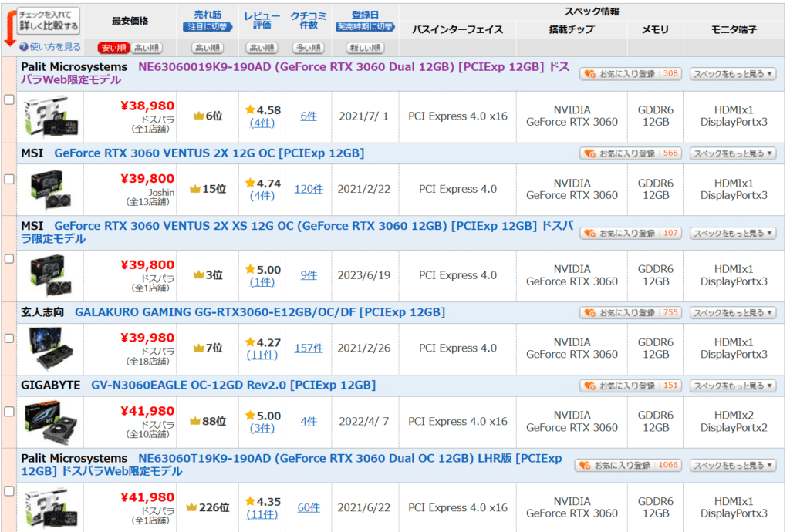Click the blue question mark help icon
The height and width of the screenshot is (532, 790).
pyautogui.click(x=24, y=47)
